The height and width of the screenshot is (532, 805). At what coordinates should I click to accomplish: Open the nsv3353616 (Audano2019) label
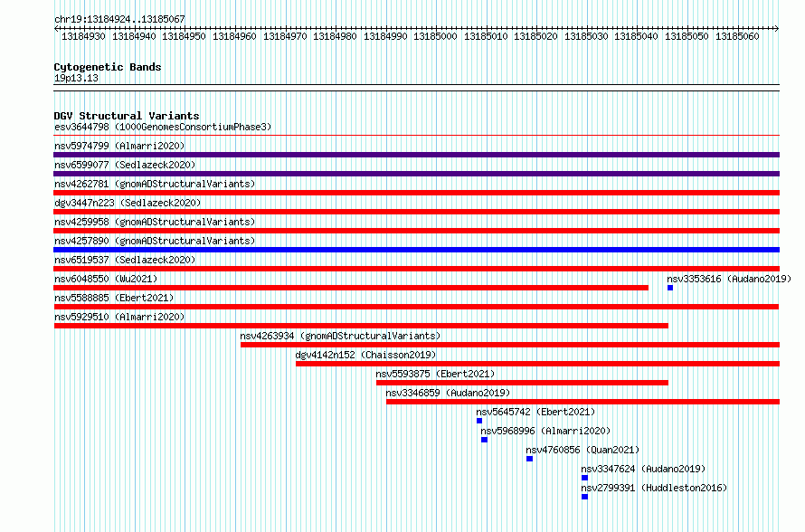pos(729,279)
